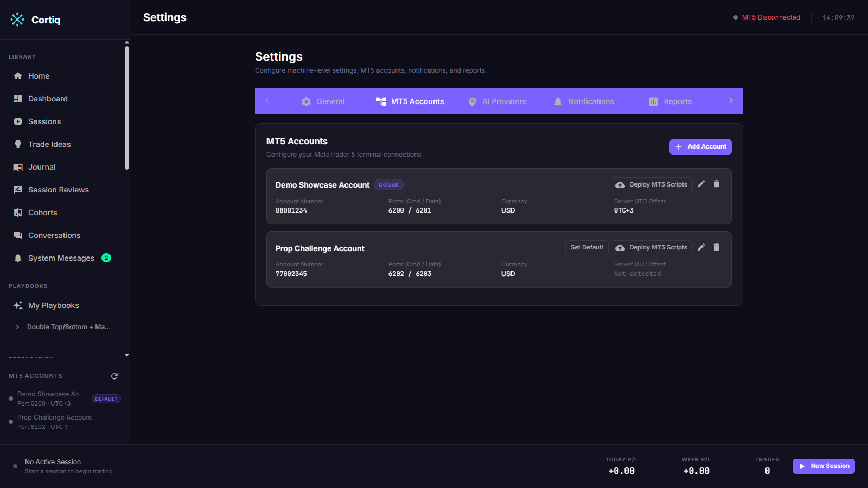
Task: Click the sidebar scrollbar thumb
Action: 127,108
